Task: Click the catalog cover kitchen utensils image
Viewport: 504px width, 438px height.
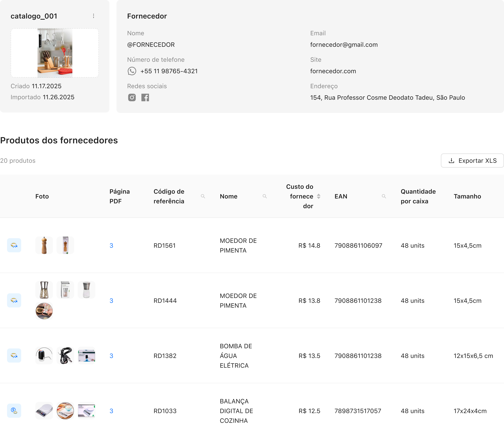Action: (x=55, y=53)
